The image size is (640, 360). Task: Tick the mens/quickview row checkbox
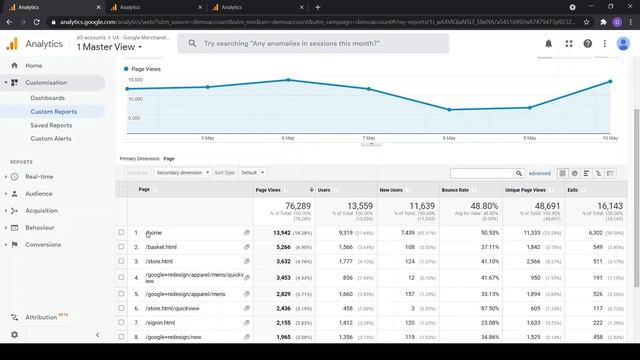(121, 277)
